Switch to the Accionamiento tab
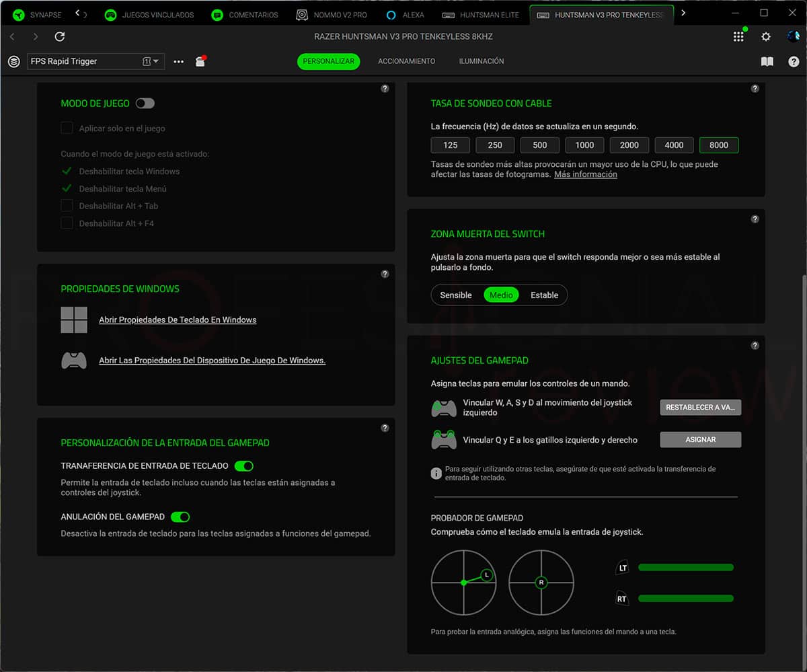 pos(406,61)
